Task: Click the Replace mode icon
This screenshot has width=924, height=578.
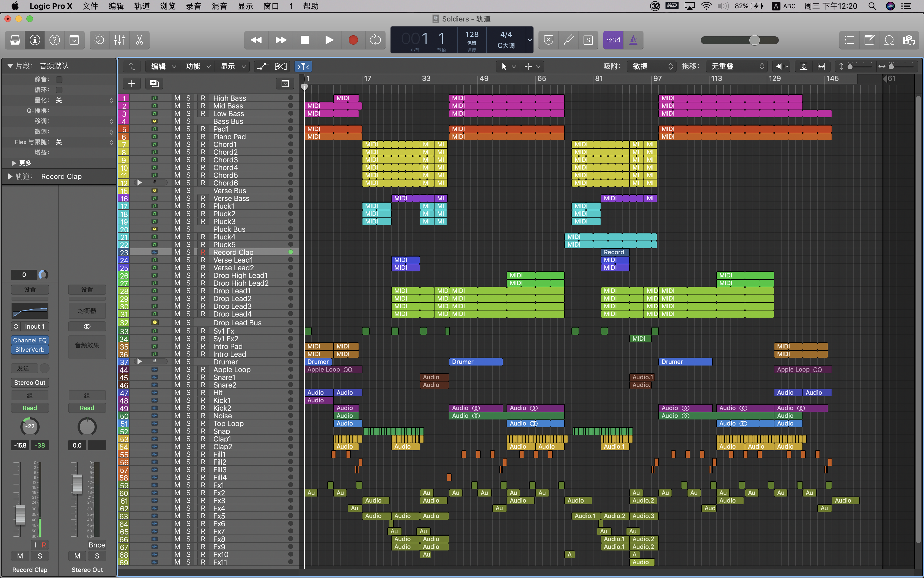Action: (x=549, y=40)
